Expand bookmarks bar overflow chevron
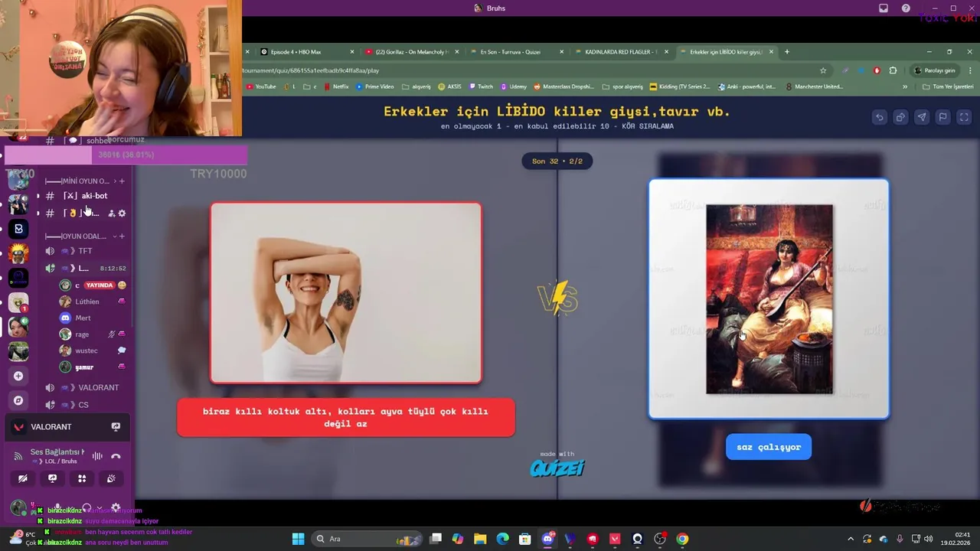 pyautogui.click(x=905, y=86)
